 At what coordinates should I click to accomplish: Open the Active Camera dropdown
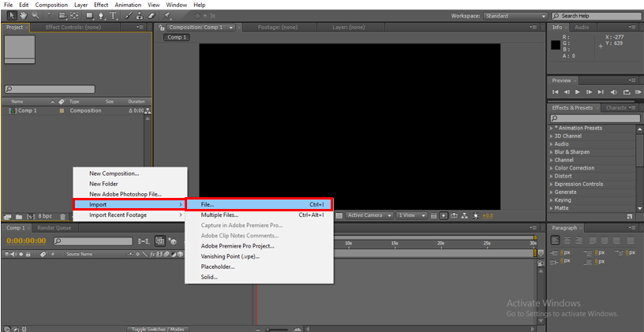tap(369, 215)
